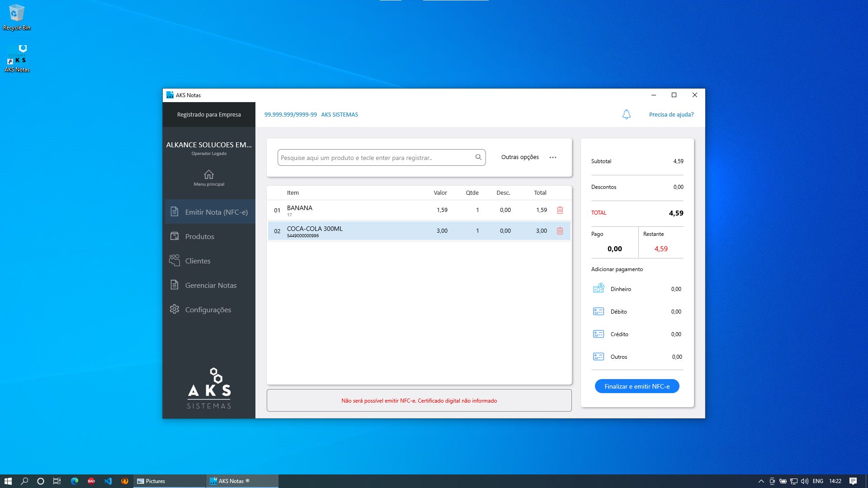This screenshot has width=868, height=488.
Task: Click the Menu principal home icon
Action: coord(209,174)
